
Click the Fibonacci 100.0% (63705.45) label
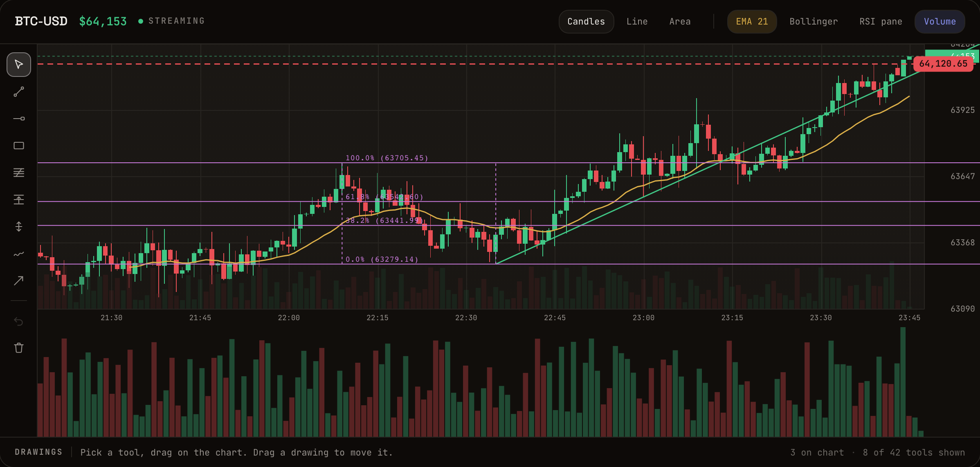(x=387, y=158)
